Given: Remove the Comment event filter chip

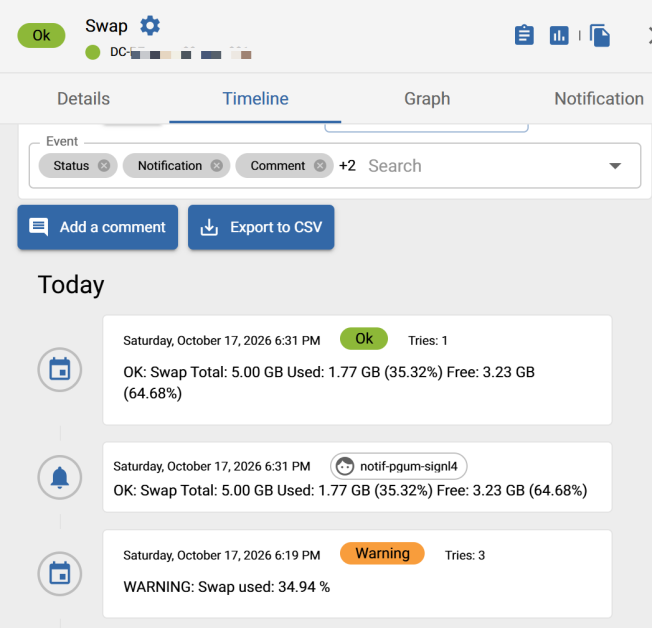Looking at the screenshot, I should pyautogui.click(x=320, y=166).
